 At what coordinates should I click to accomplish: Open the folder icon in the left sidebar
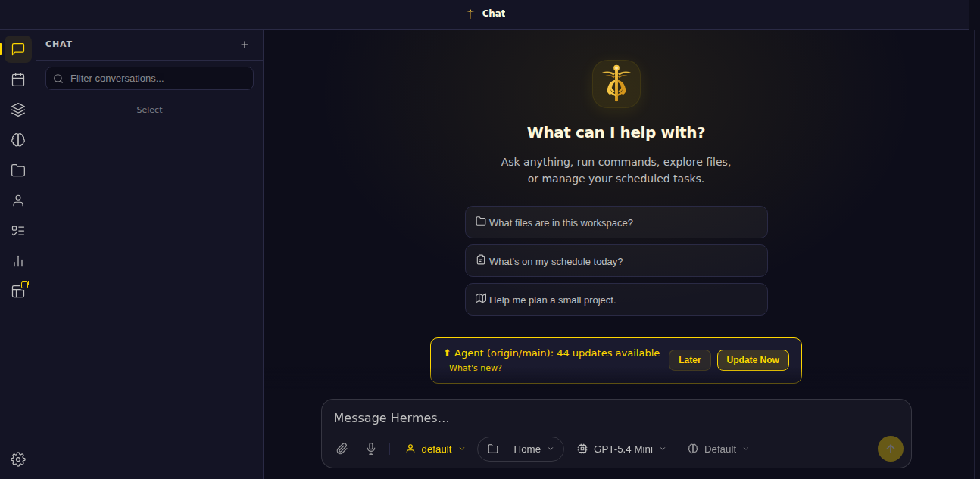[x=18, y=170]
